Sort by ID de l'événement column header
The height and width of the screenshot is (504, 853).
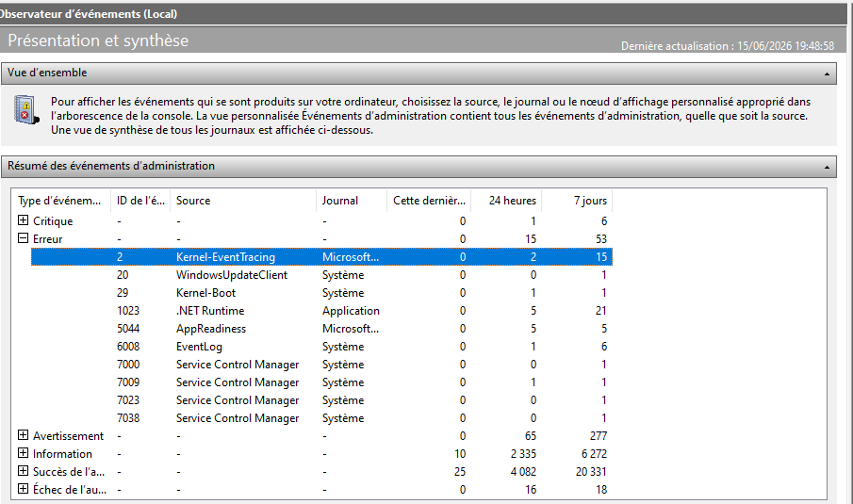tap(140, 201)
